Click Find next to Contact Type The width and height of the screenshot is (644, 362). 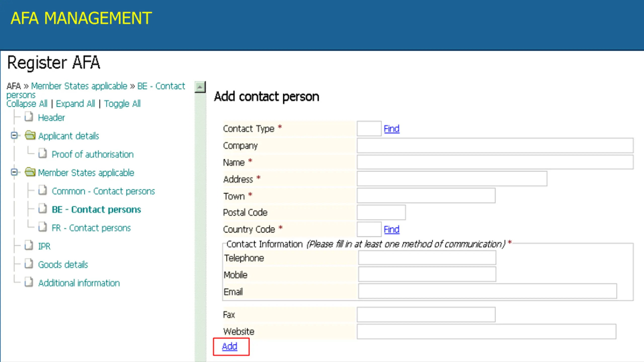[391, 129]
